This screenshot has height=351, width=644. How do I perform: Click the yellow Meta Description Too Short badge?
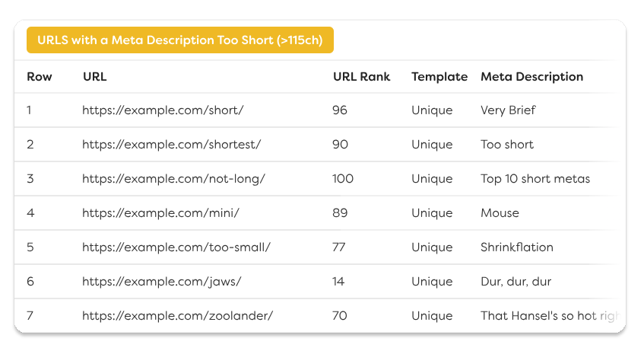tap(180, 40)
